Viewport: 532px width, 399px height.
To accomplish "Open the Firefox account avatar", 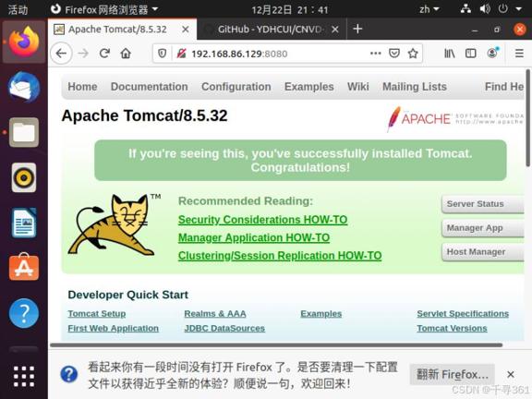I will (x=492, y=53).
